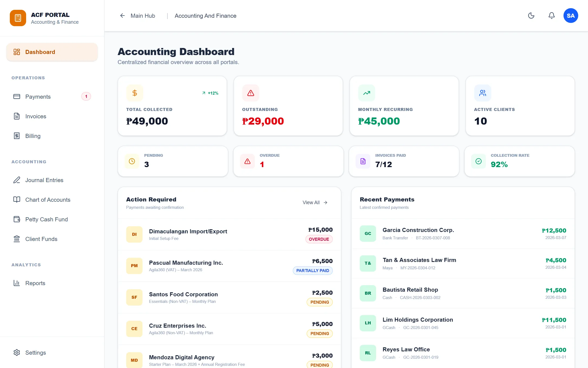
Task: Open Invoices in the sidebar
Action: (52, 116)
